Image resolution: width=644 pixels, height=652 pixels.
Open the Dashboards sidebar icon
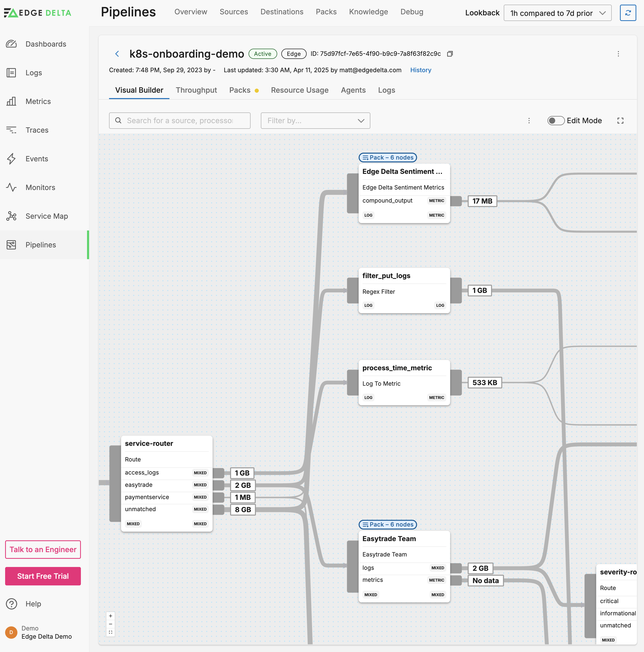click(x=12, y=44)
